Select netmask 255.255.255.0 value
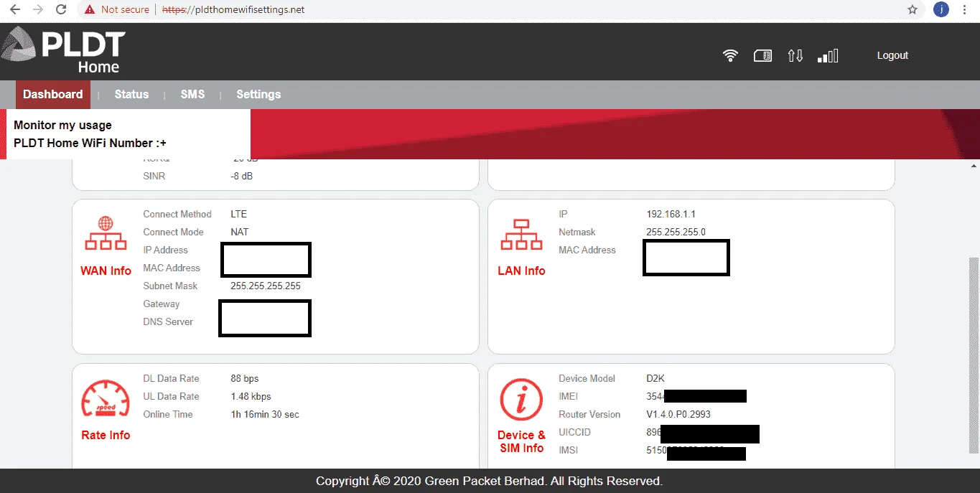The image size is (980, 493). (x=676, y=232)
